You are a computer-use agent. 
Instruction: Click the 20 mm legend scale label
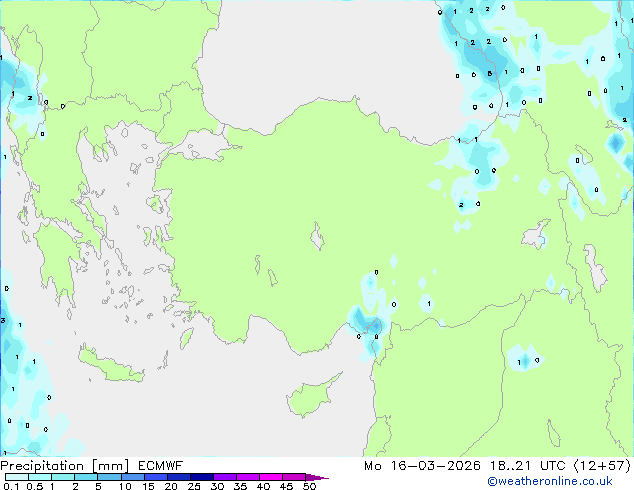click(171, 486)
